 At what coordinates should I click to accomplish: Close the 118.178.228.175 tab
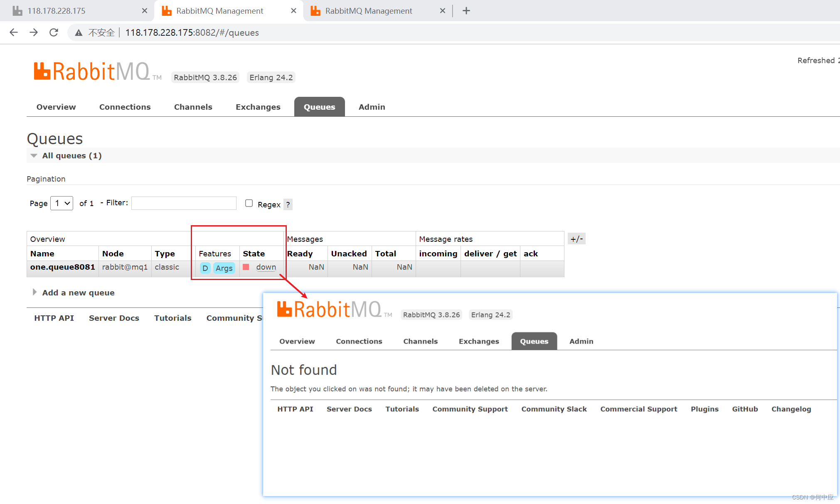tap(144, 11)
